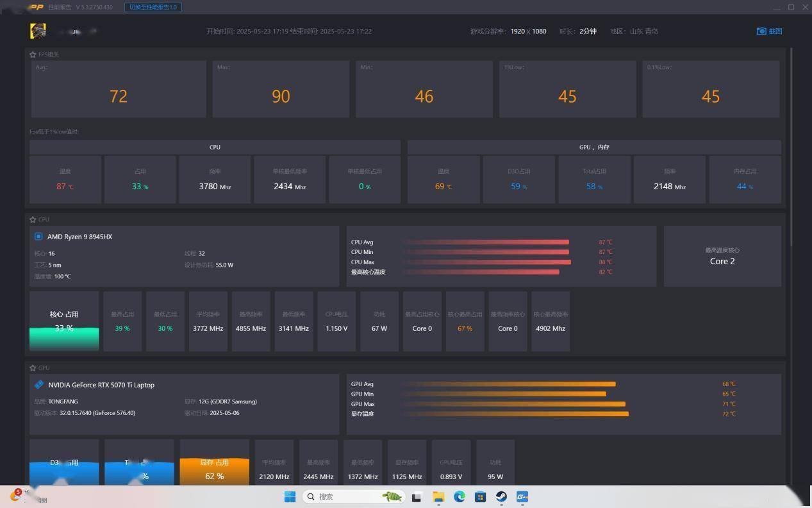This screenshot has width=812, height=508.
Task: Click the star icon beside the GPU section title
Action: [x=33, y=368]
